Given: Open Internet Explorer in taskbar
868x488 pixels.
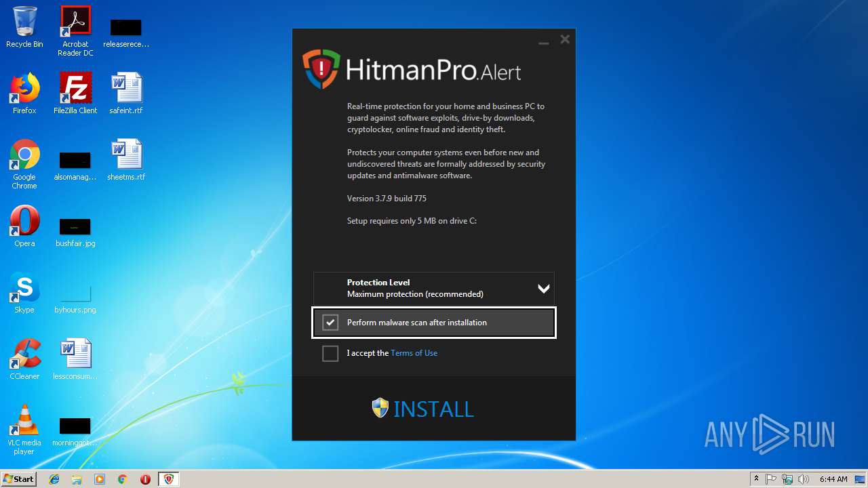Looking at the screenshot, I should coord(54,479).
